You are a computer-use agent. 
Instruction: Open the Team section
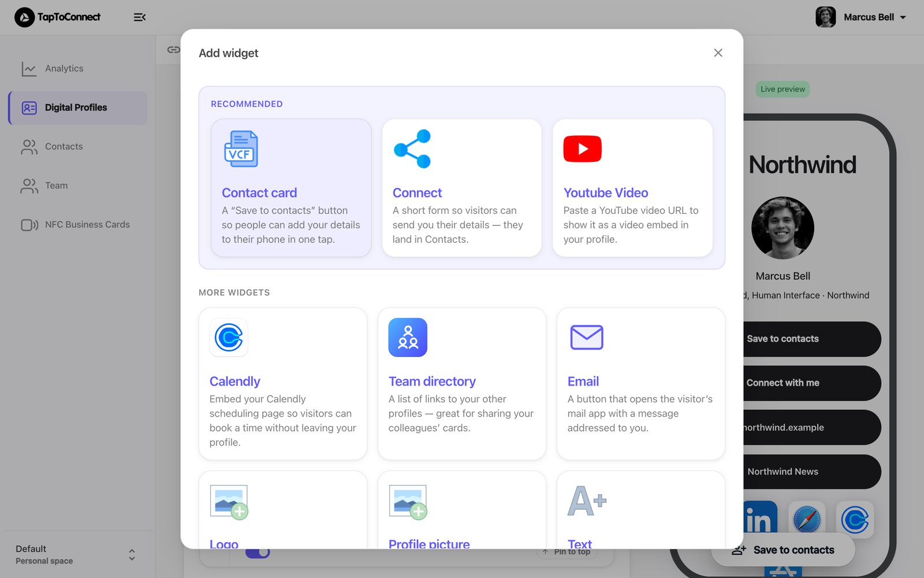(x=78, y=186)
